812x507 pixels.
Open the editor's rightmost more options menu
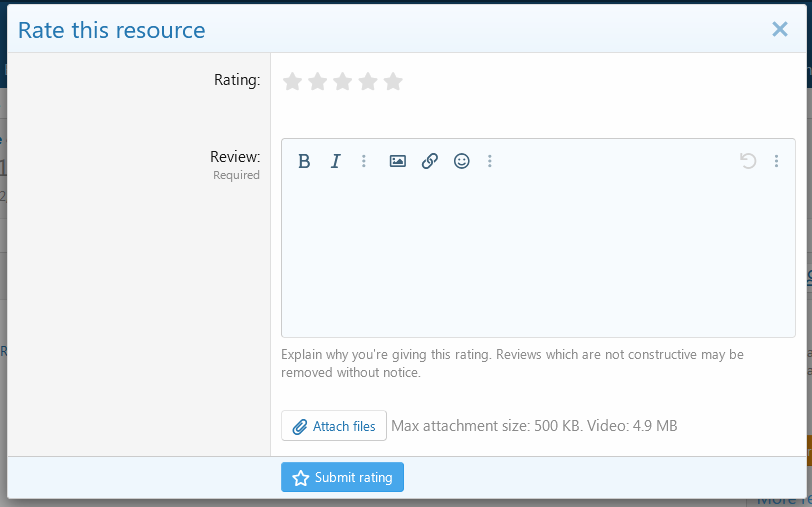click(776, 161)
